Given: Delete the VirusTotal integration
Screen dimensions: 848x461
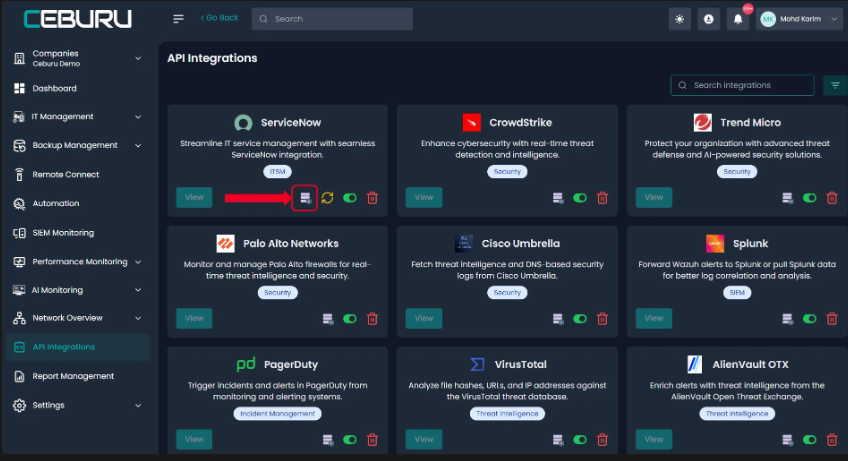Looking at the screenshot, I should click(x=602, y=439).
